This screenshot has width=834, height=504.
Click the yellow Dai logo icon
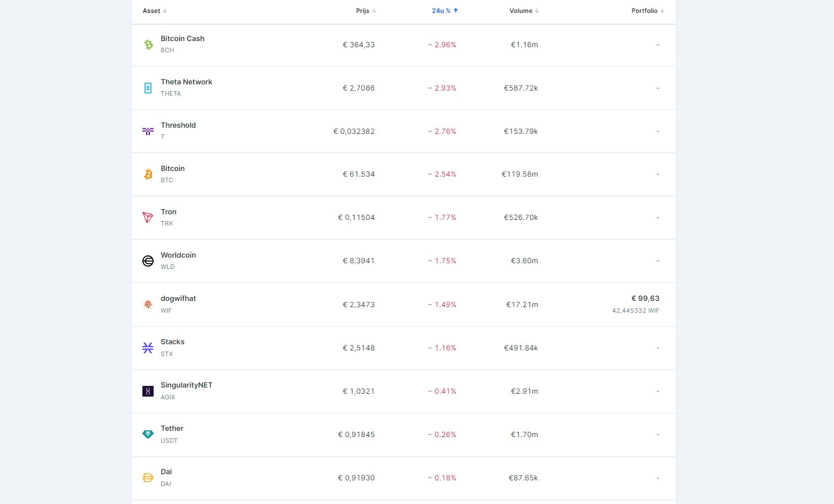pos(148,478)
